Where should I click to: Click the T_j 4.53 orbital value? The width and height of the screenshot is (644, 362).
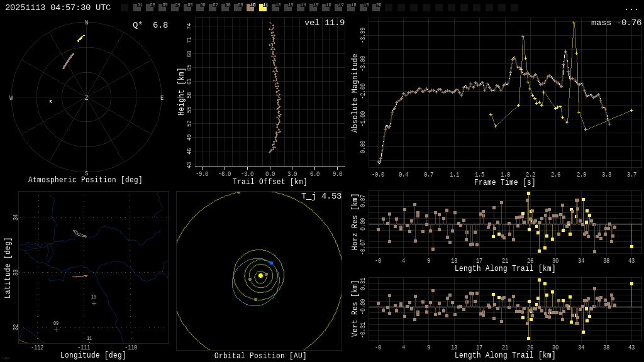(x=321, y=196)
